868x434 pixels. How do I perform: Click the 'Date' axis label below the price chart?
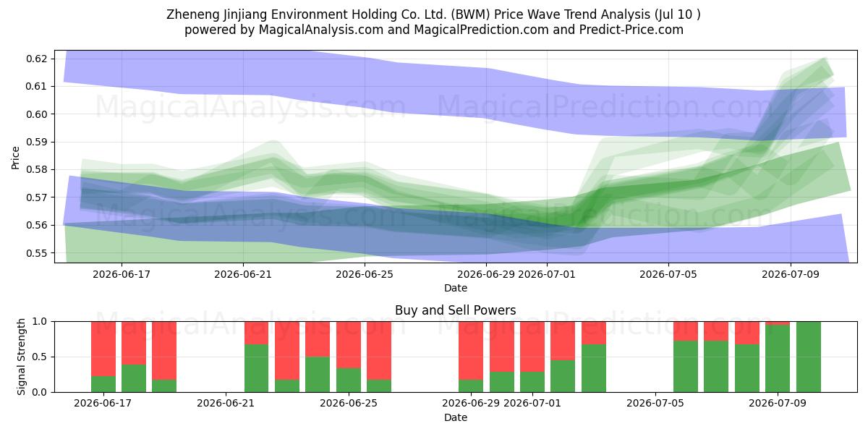(x=456, y=288)
